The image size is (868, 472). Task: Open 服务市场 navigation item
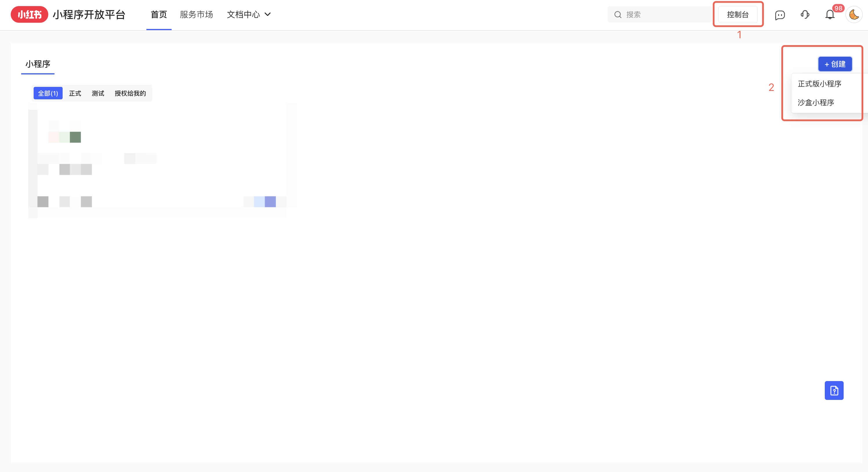point(196,14)
